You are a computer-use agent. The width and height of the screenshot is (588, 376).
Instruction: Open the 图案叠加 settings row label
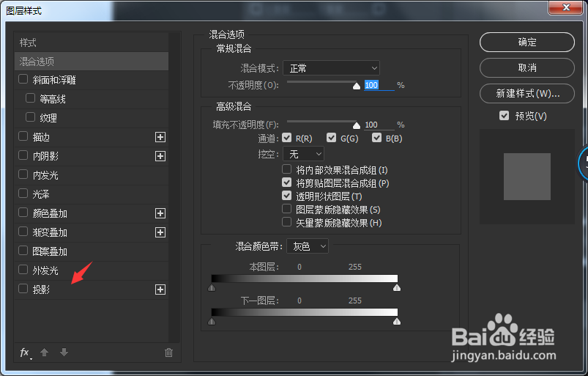(50, 251)
